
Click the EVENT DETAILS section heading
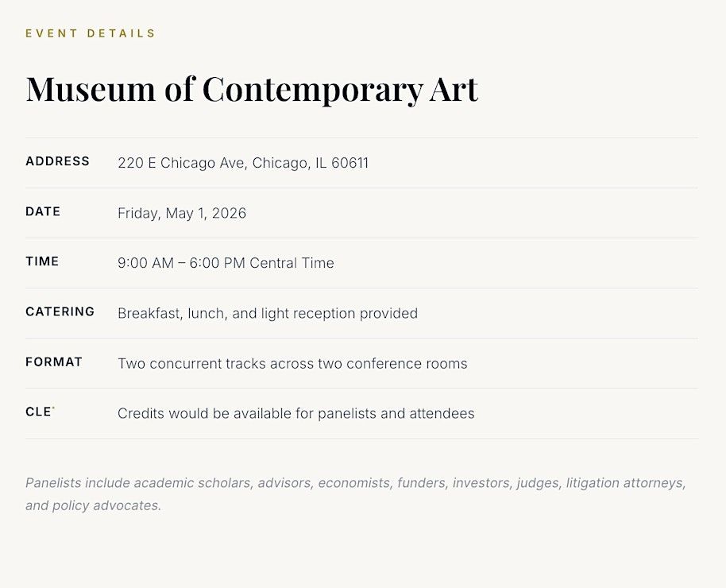coord(91,33)
